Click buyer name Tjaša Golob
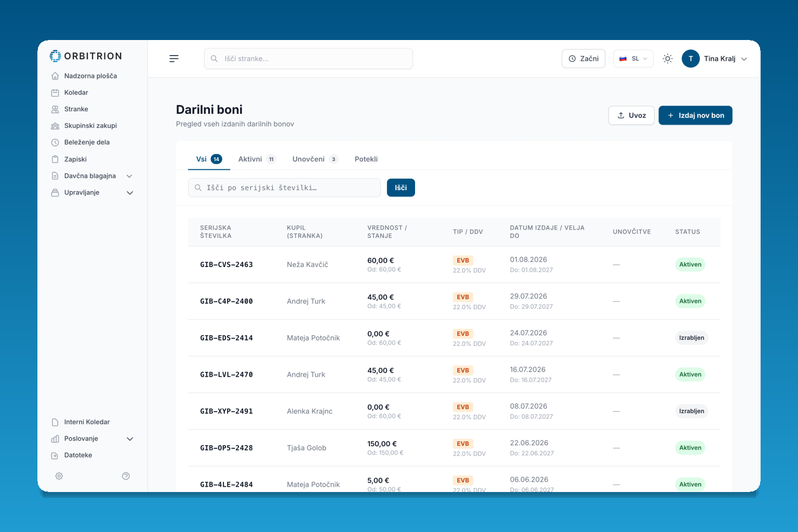The image size is (798, 532). pos(307,448)
